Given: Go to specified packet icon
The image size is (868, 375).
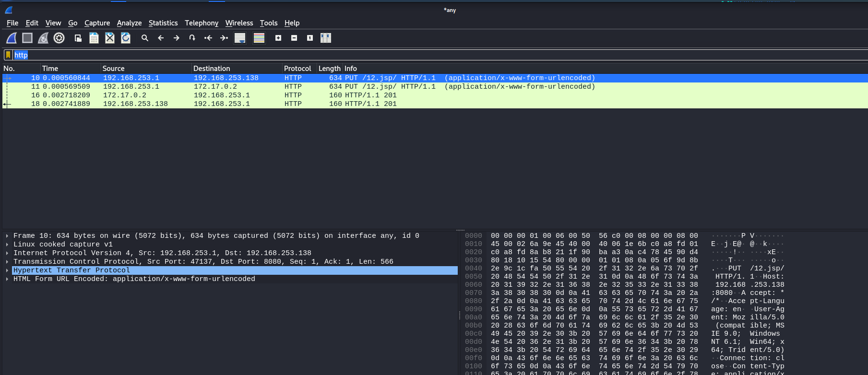Looking at the screenshot, I should [192, 38].
